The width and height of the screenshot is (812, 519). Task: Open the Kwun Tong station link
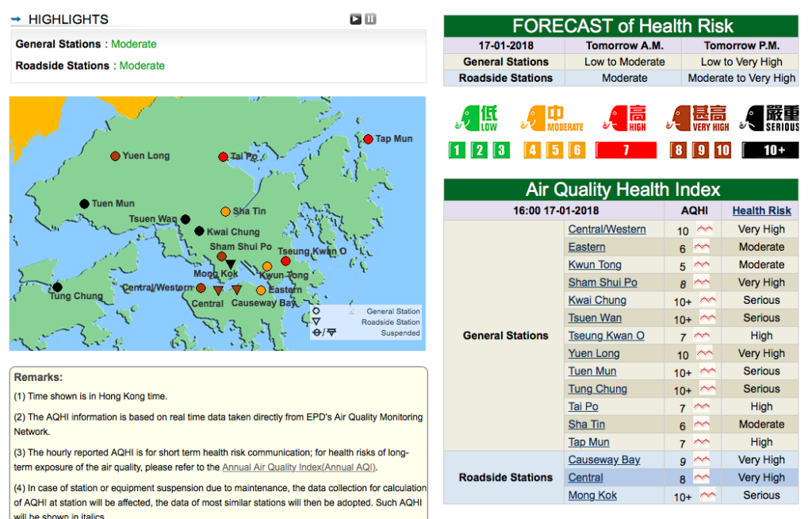(x=595, y=265)
